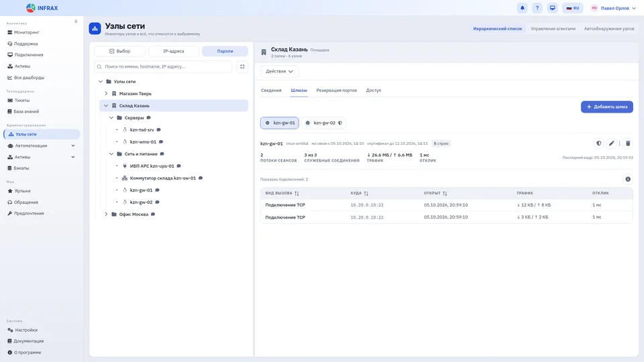644x362 pixels.
Task: Open comment bubble next to kzn-tsd-srv
Action: pyautogui.click(x=158, y=129)
